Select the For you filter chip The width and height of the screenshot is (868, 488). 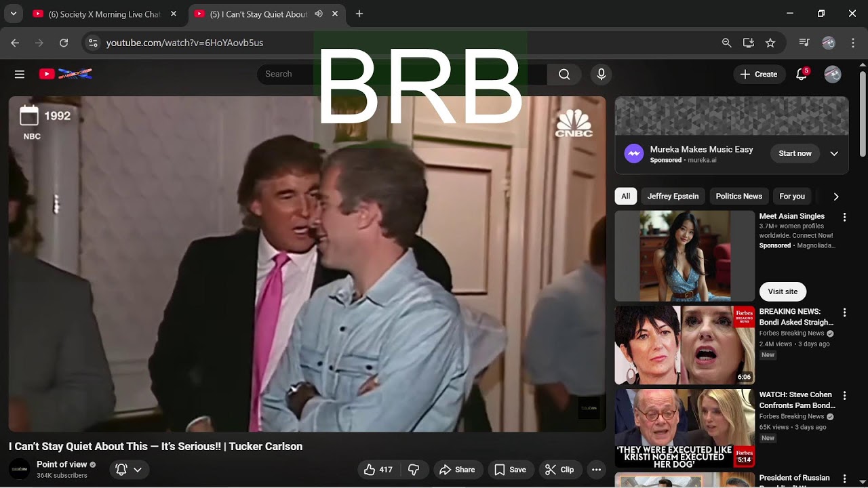point(792,197)
